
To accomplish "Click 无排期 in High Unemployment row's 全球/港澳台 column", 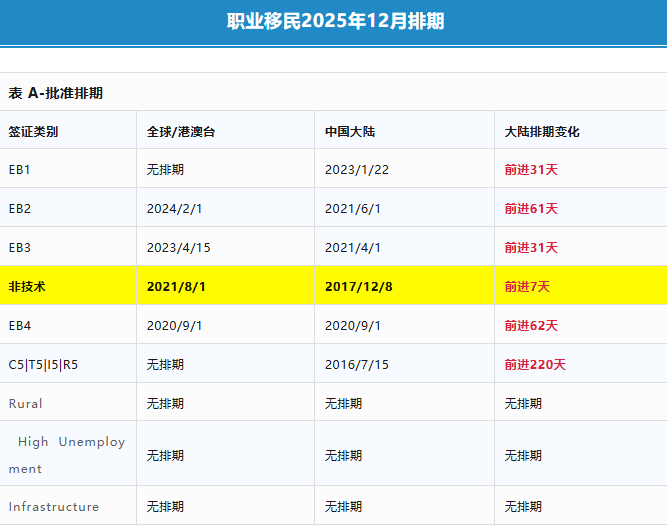I will pyautogui.click(x=165, y=456).
